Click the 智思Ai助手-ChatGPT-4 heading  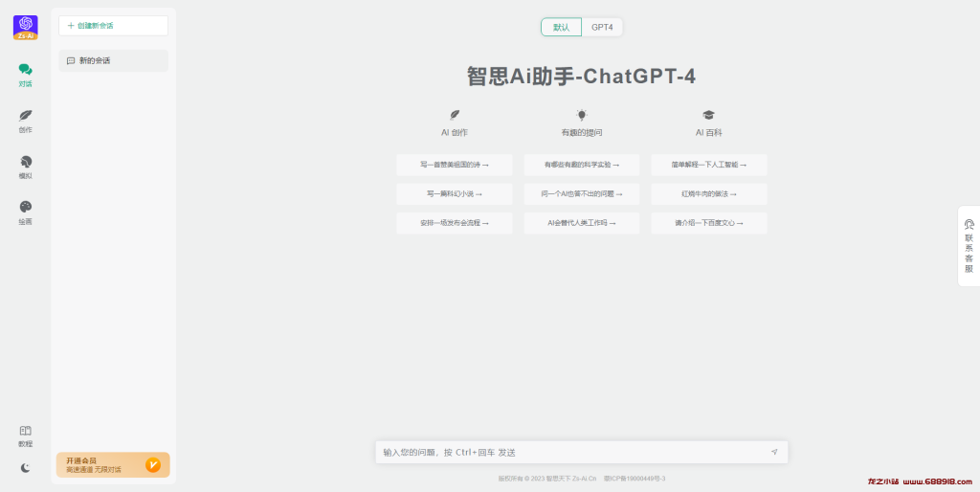click(581, 77)
